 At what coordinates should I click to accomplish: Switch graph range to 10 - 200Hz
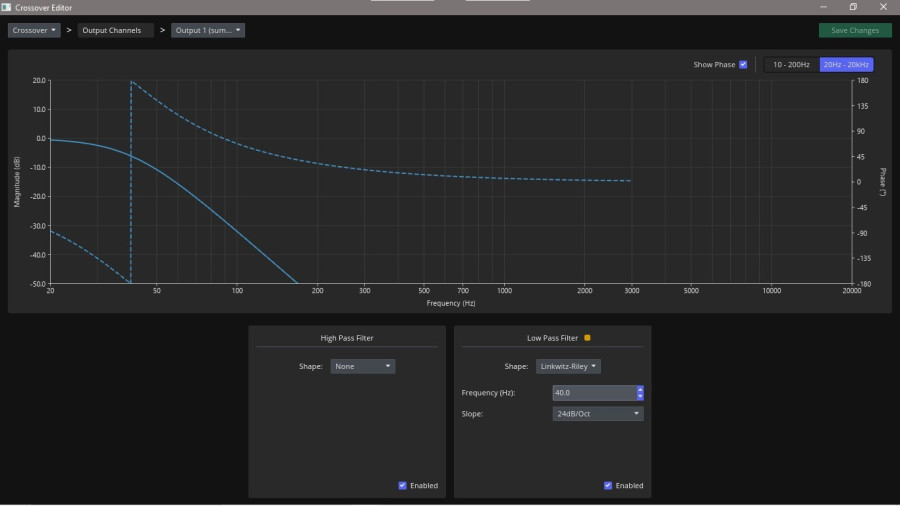[791, 64]
